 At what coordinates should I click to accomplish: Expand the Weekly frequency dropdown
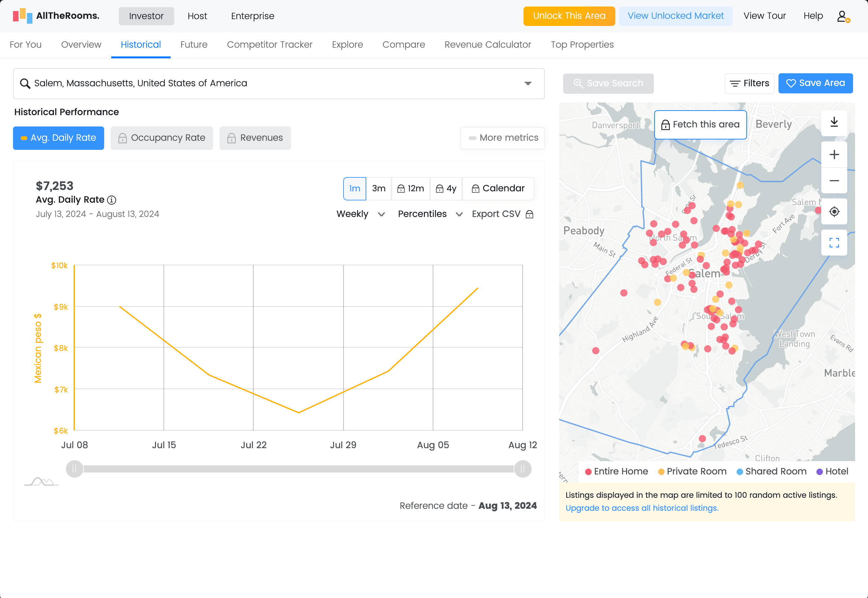click(361, 214)
